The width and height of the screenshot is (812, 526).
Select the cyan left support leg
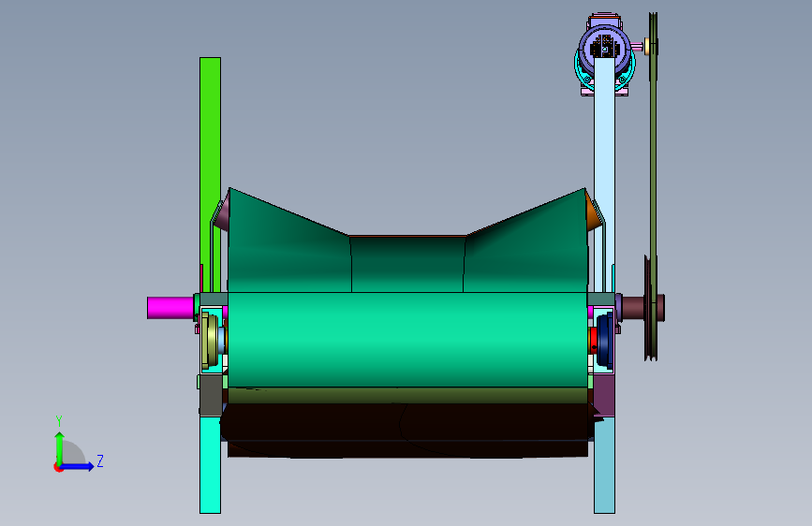210,465
